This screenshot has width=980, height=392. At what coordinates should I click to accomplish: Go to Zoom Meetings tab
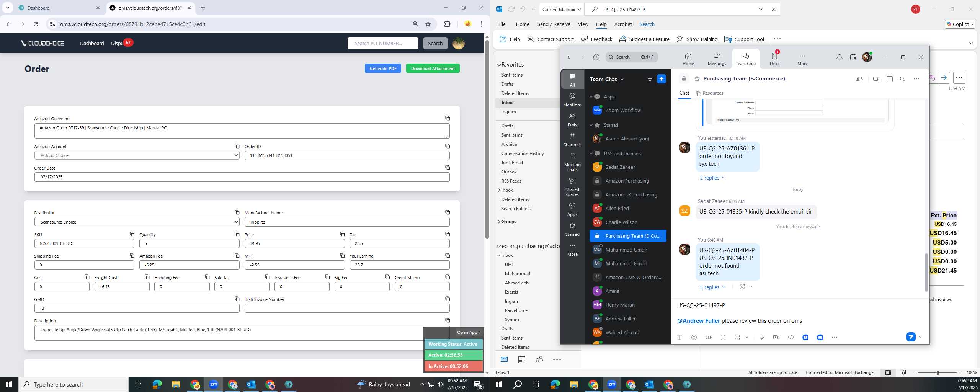tap(717, 59)
